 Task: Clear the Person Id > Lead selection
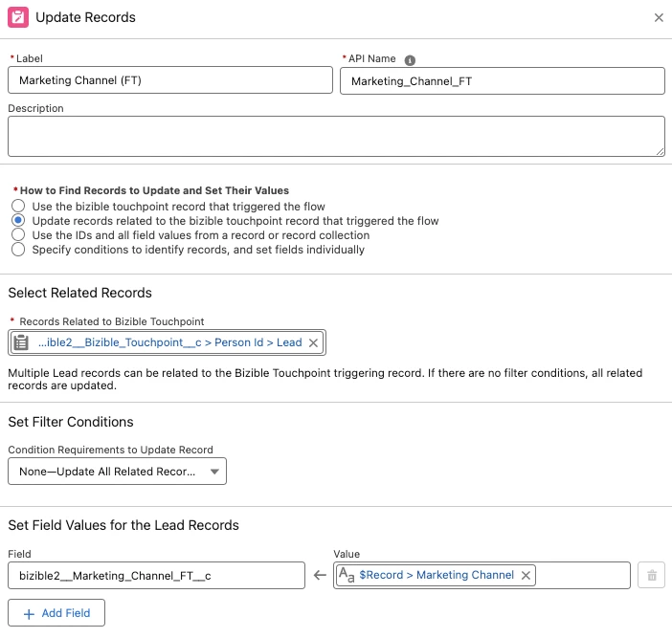pyautogui.click(x=313, y=342)
